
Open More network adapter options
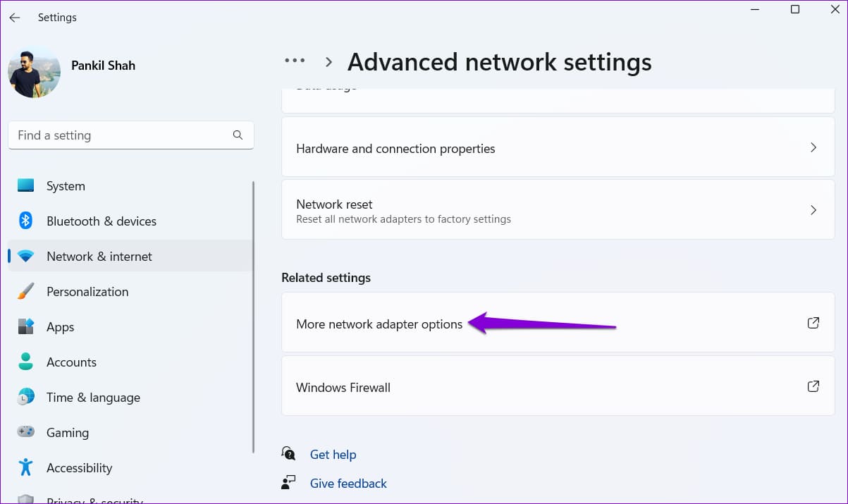pyautogui.click(x=379, y=324)
